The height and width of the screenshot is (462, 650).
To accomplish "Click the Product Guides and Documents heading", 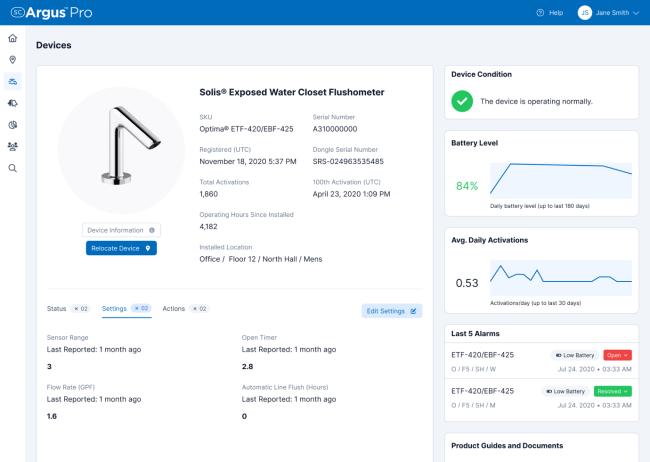I will click(507, 445).
